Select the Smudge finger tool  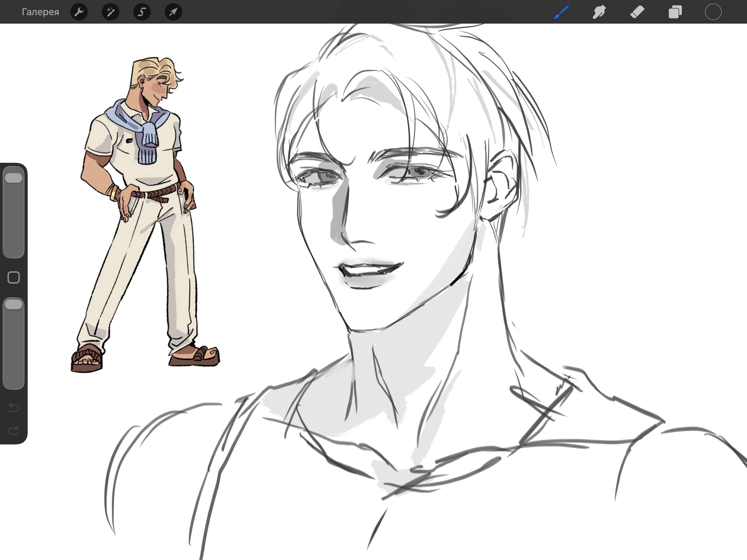pos(599,12)
